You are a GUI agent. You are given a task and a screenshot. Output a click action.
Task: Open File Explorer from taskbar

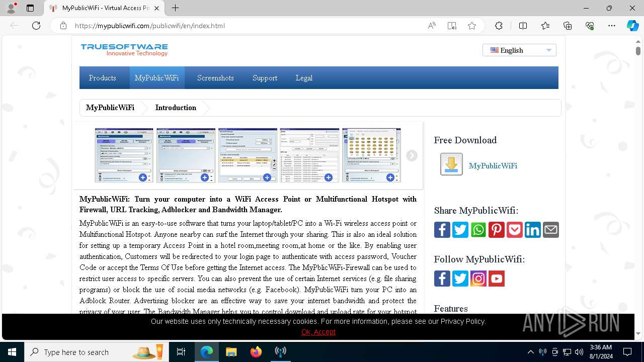tap(231, 352)
